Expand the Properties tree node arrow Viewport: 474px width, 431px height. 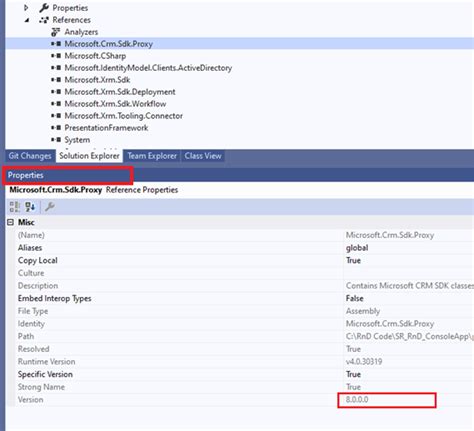point(26,7)
